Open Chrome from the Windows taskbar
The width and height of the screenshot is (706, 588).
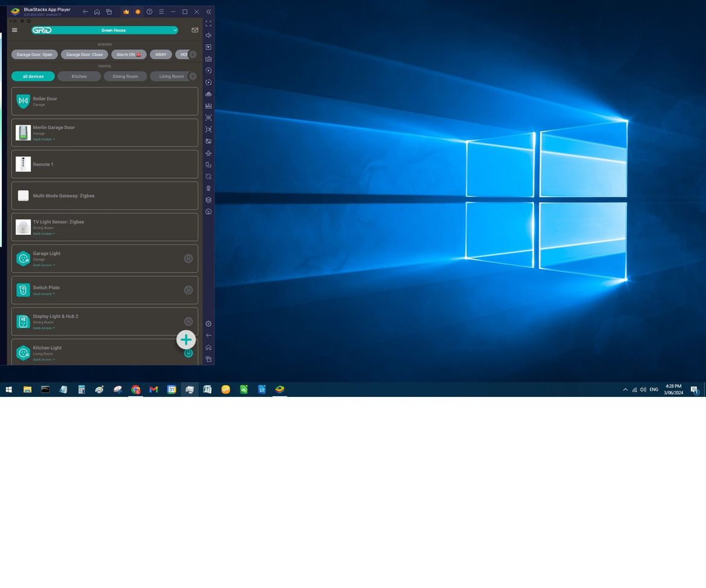[x=136, y=390]
